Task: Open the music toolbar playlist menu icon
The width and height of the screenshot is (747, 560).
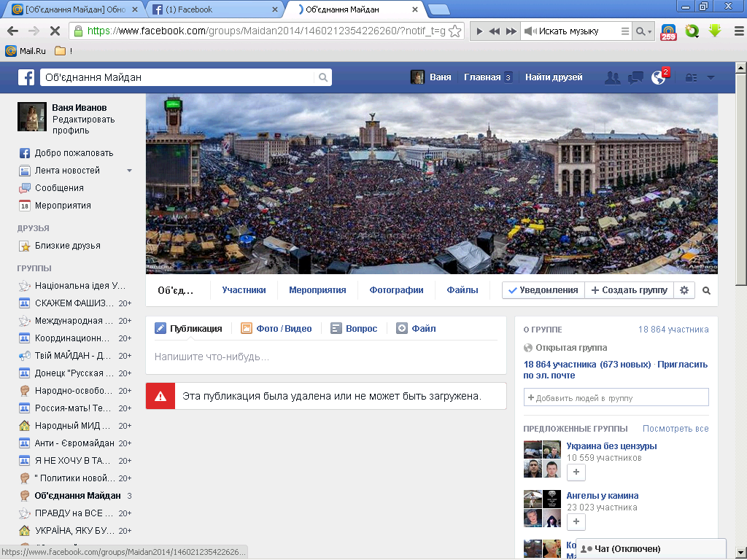Action: click(x=625, y=31)
